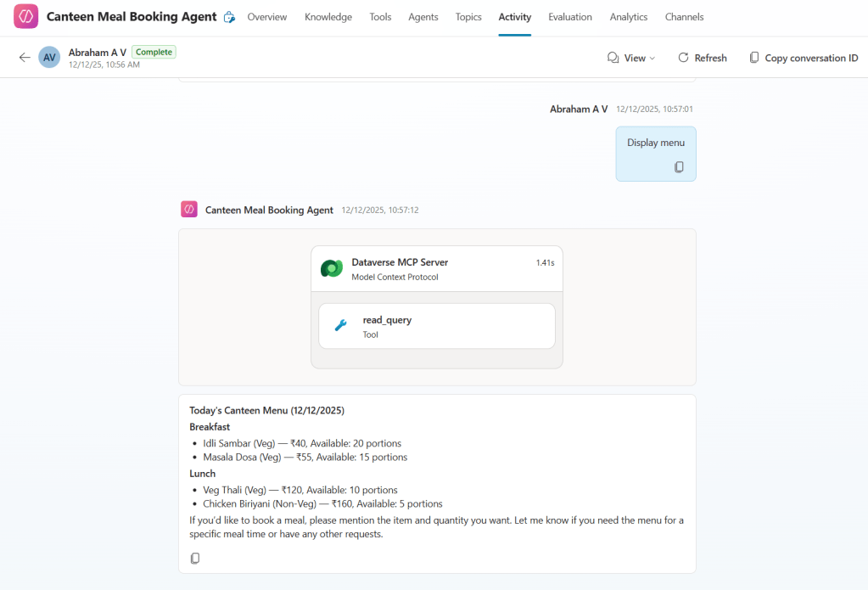The height and width of the screenshot is (590, 868).
Task: Navigate to the Analytics tab
Action: pos(629,17)
